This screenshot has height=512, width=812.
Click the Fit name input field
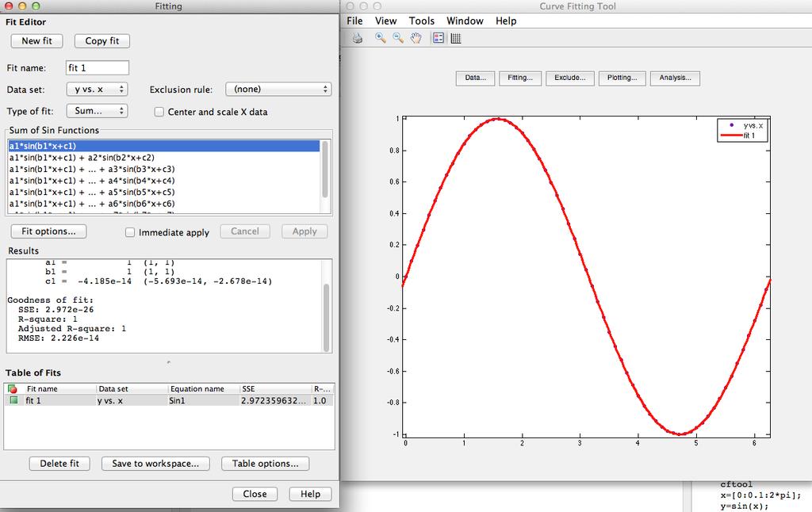tap(98, 68)
